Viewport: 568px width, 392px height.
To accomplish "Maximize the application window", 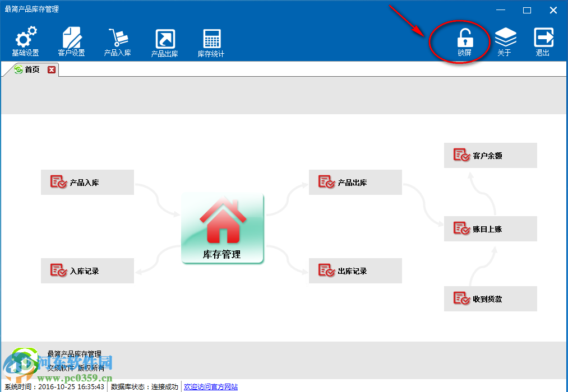I will [x=527, y=10].
